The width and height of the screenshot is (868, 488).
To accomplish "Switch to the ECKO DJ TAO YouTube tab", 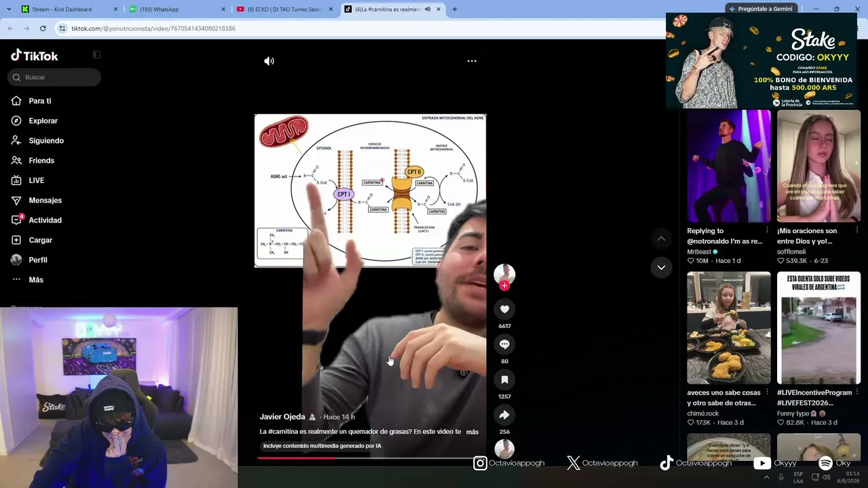I will (285, 9).
